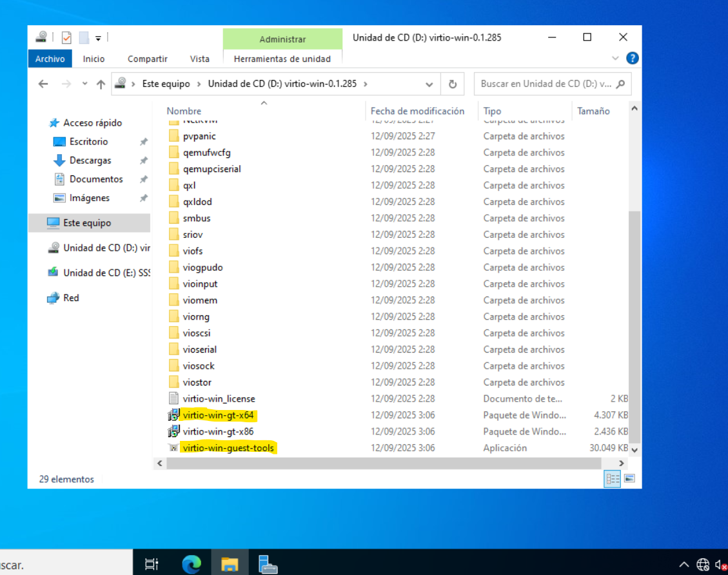The height and width of the screenshot is (575, 728).
Task: Expand the ribbon with the chevron
Action: (615, 59)
